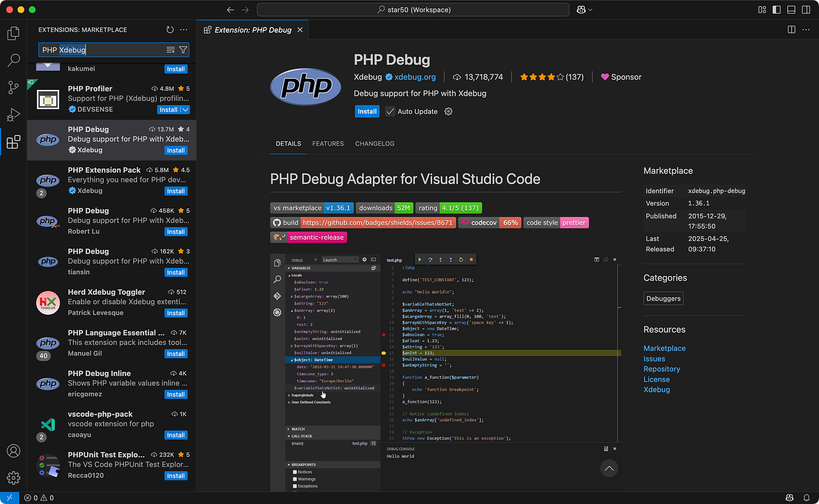Toggle the primary side bar visibility

point(777,10)
